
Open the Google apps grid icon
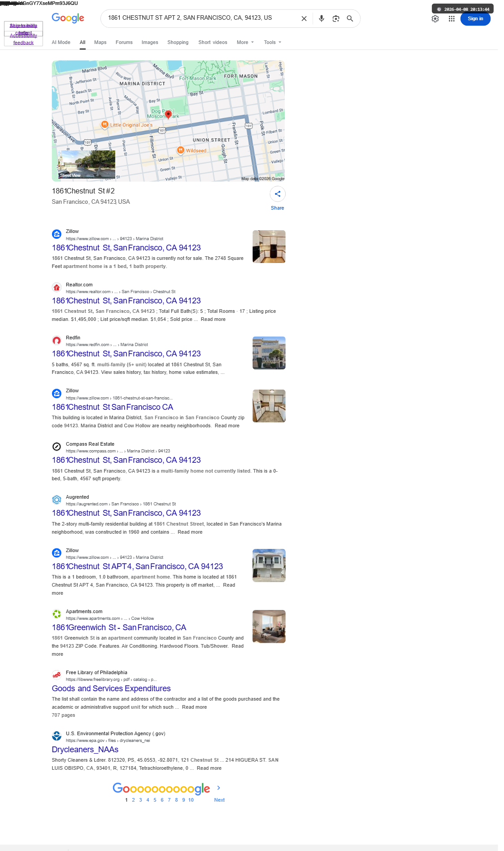tap(452, 18)
